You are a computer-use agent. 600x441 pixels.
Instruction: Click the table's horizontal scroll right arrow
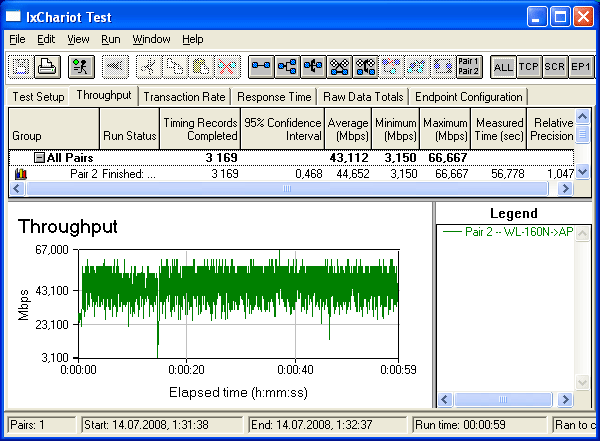[566, 188]
